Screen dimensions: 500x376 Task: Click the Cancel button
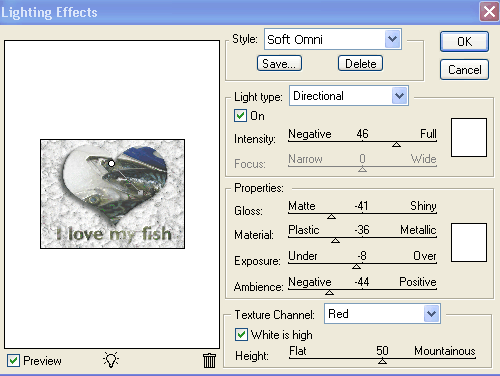(x=464, y=70)
